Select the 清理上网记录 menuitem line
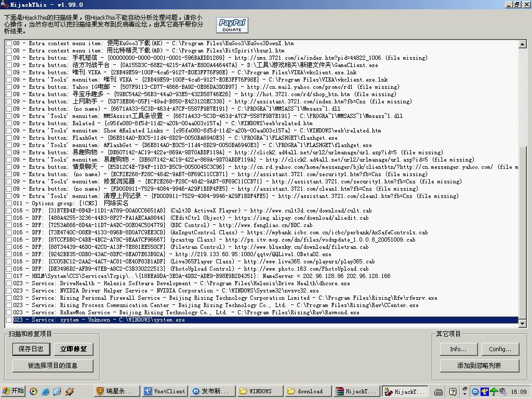Viewport: 532px width, 399px height. (x=236, y=196)
